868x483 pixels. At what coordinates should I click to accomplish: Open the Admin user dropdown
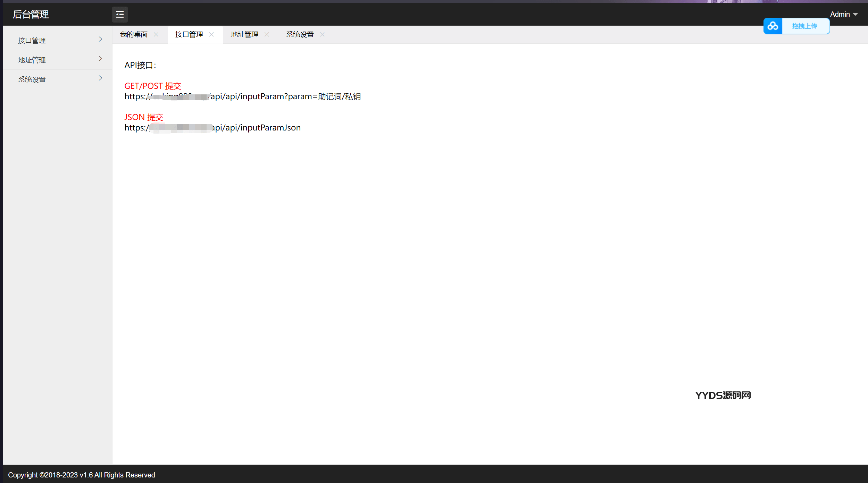point(844,14)
